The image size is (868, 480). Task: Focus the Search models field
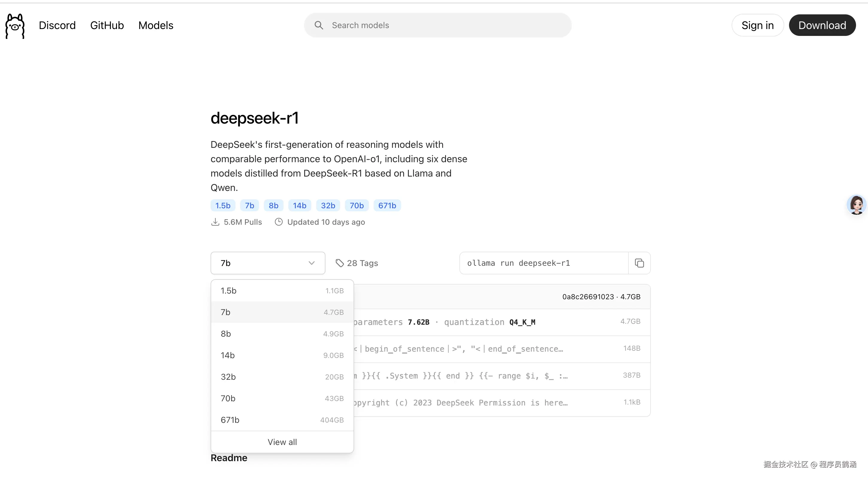pos(445,25)
